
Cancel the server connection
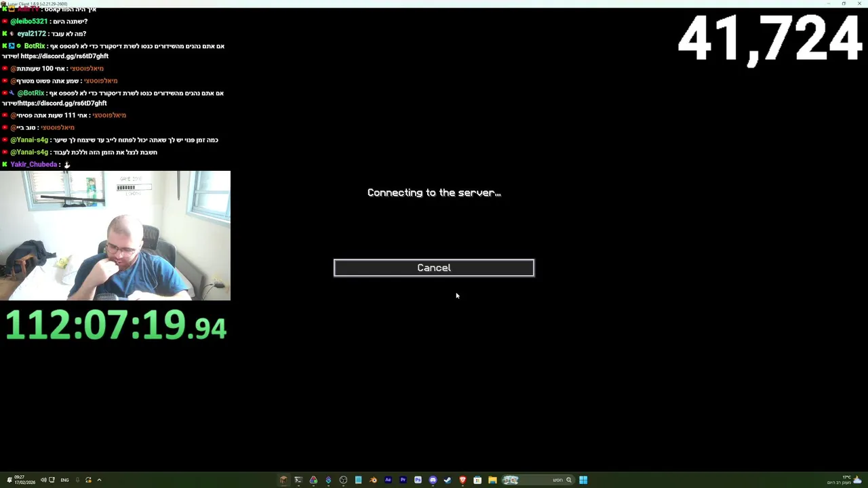(434, 268)
